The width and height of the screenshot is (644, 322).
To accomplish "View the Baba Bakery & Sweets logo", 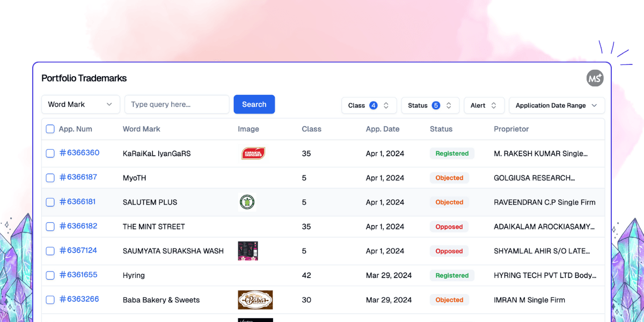I will [255, 300].
